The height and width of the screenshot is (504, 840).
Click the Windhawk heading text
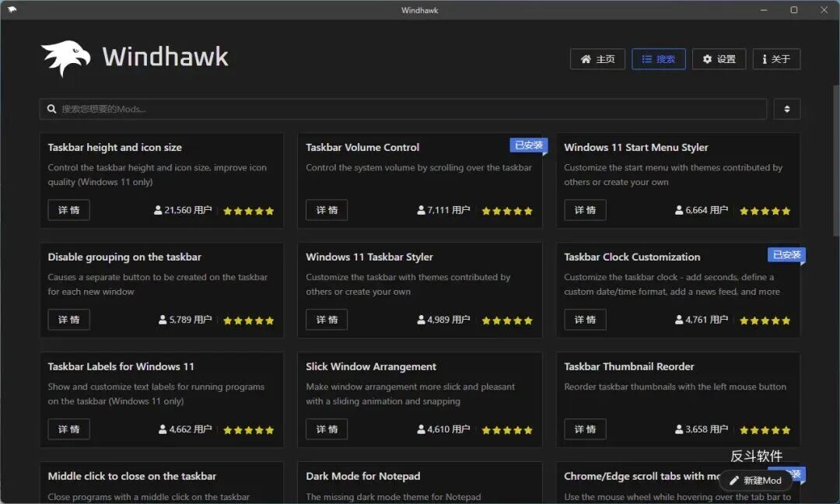165,57
